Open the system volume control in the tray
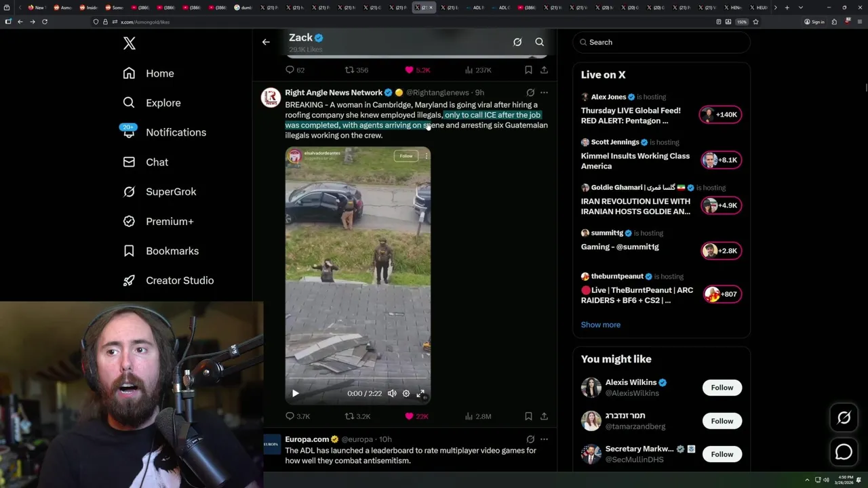 click(x=826, y=480)
